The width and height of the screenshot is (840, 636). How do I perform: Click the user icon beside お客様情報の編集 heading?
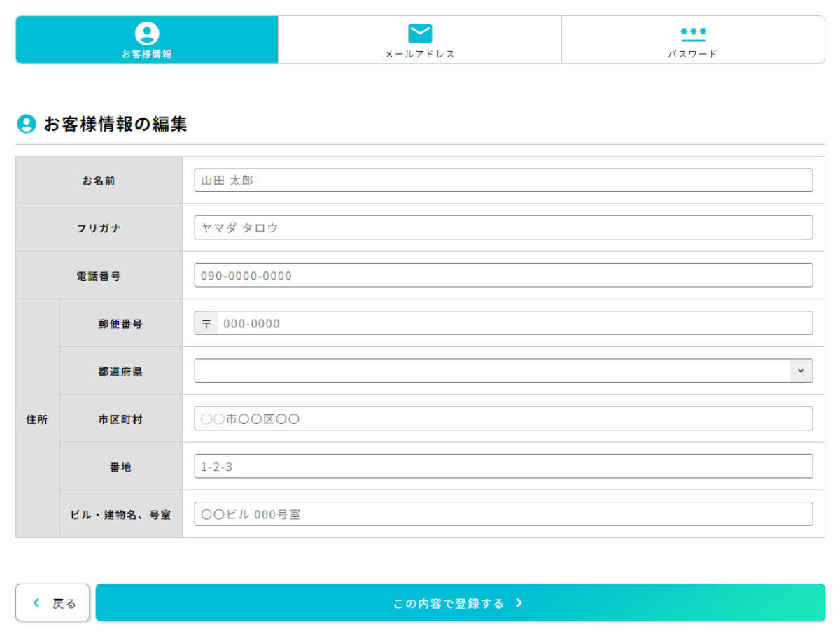[26, 125]
